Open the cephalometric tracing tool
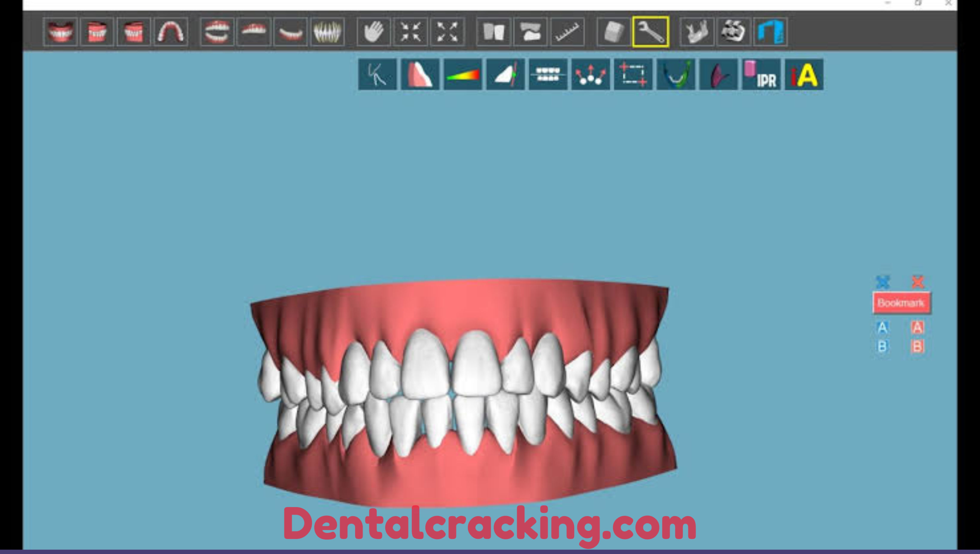 click(377, 74)
